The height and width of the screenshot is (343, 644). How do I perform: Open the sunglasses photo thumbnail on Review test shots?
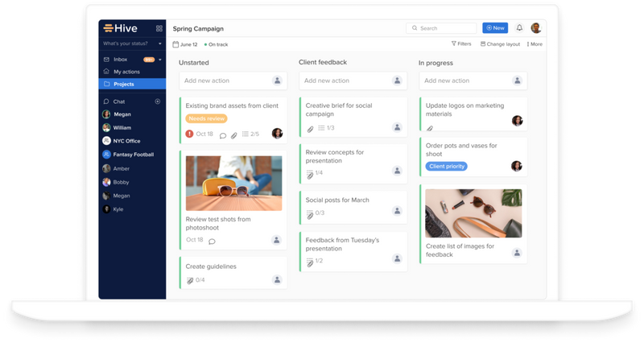[x=233, y=183]
